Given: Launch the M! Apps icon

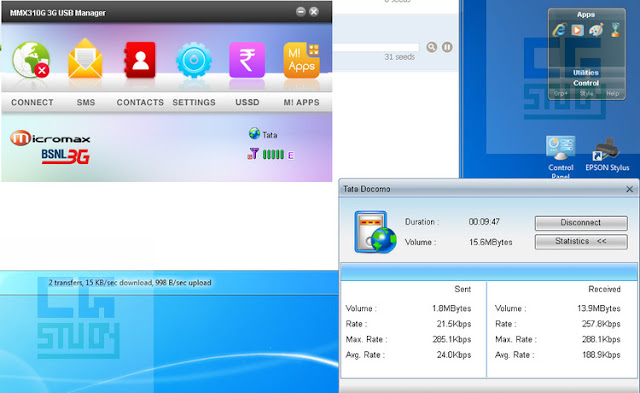Looking at the screenshot, I should 302,60.
